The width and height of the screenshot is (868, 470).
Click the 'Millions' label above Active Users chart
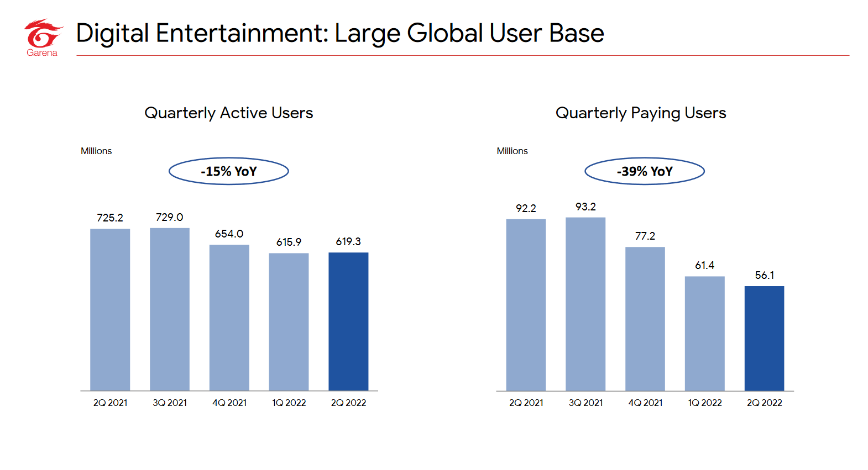click(96, 151)
